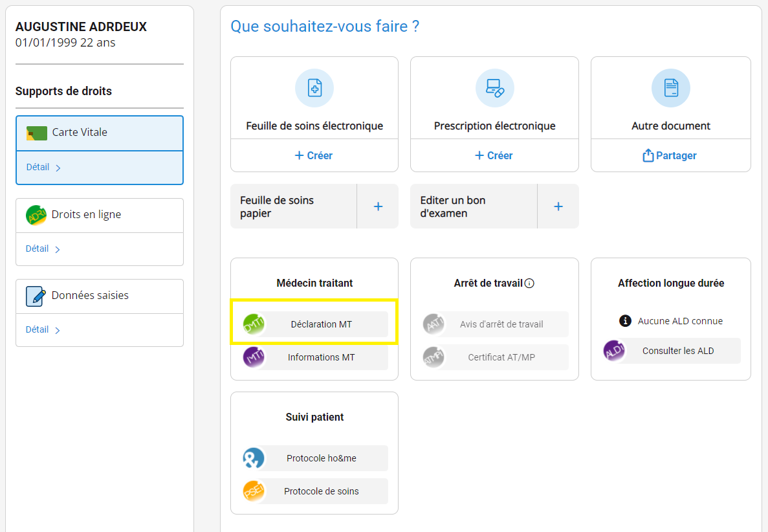Click the orange PSE Protocole icon

point(254,491)
